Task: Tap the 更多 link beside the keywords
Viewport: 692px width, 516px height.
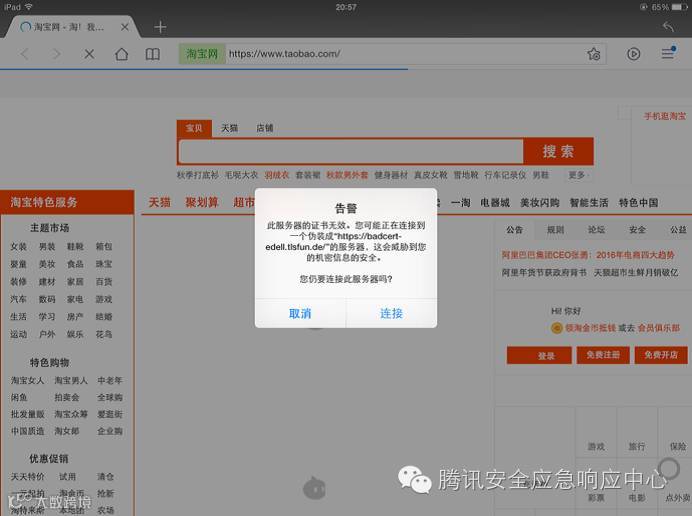Action: click(x=577, y=175)
